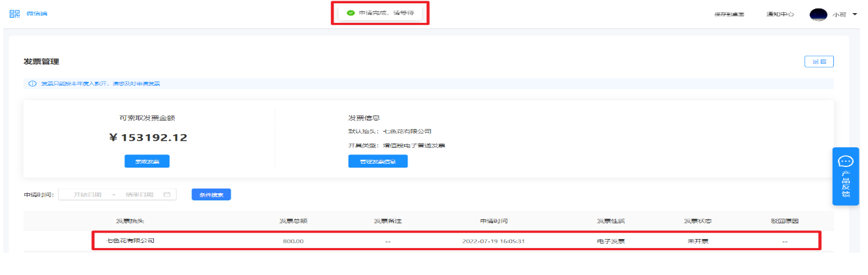Click the info icon in the notice bar
The width and height of the screenshot is (868, 275).
click(x=32, y=84)
